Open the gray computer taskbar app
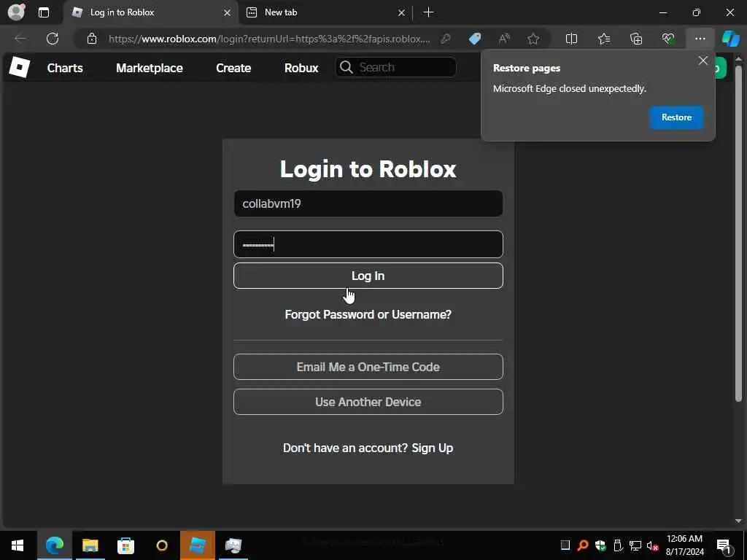 [233, 545]
